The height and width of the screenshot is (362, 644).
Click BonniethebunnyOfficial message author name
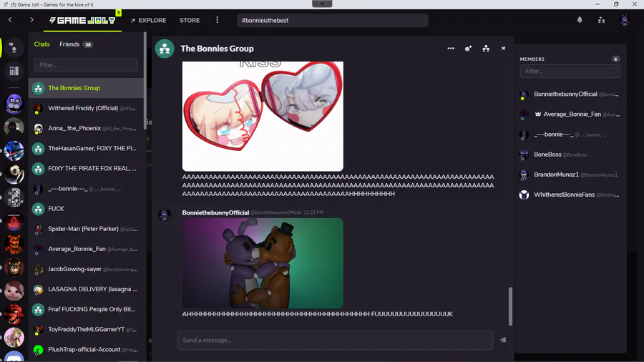tap(215, 212)
